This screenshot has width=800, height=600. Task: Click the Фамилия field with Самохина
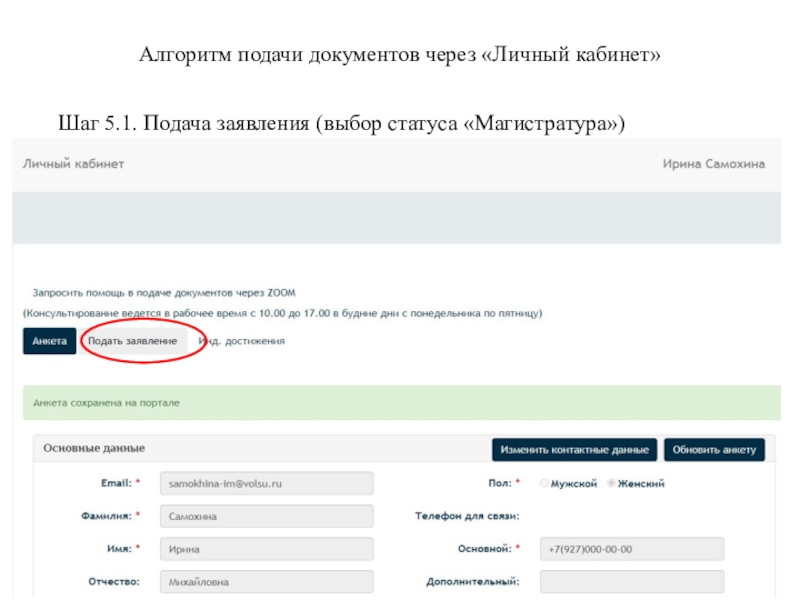click(x=267, y=516)
